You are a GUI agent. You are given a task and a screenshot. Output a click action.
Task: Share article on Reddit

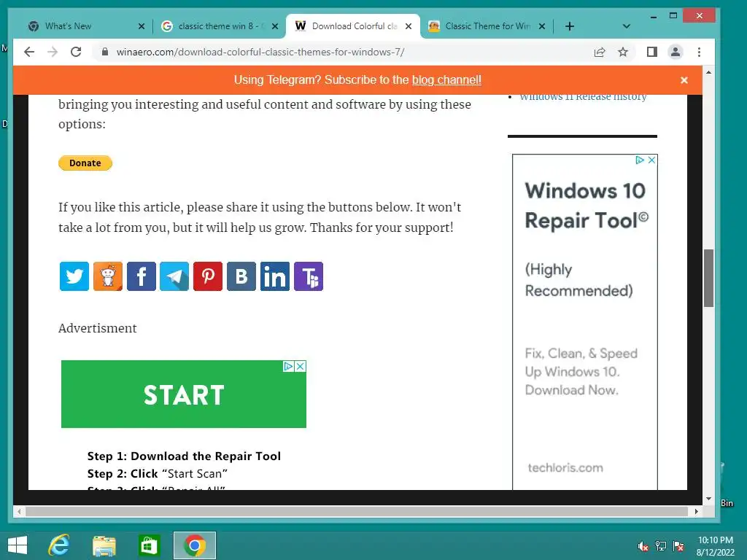click(x=108, y=276)
